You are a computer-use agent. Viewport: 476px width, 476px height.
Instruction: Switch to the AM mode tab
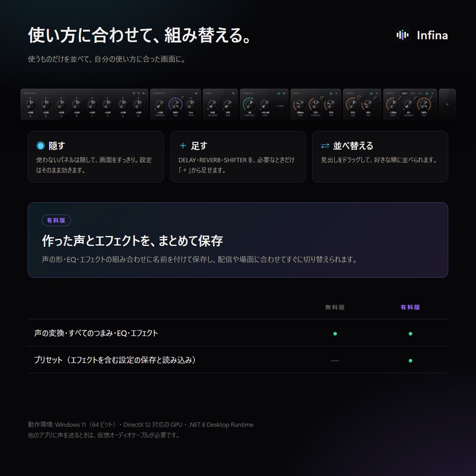click(420, 93)
